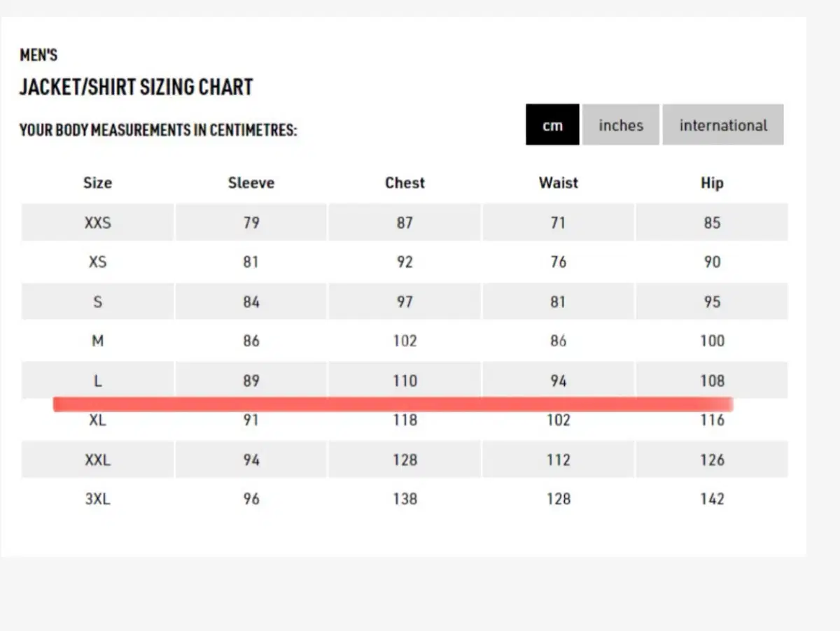Select the S size row label

point(97,302)
